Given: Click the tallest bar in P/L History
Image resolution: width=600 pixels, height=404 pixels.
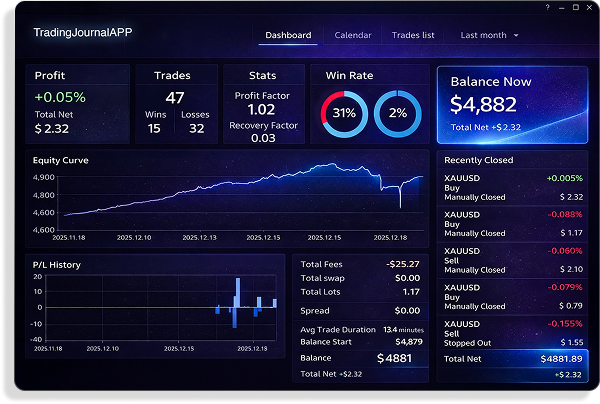Looking at the screenshot, I should point(238,291).
